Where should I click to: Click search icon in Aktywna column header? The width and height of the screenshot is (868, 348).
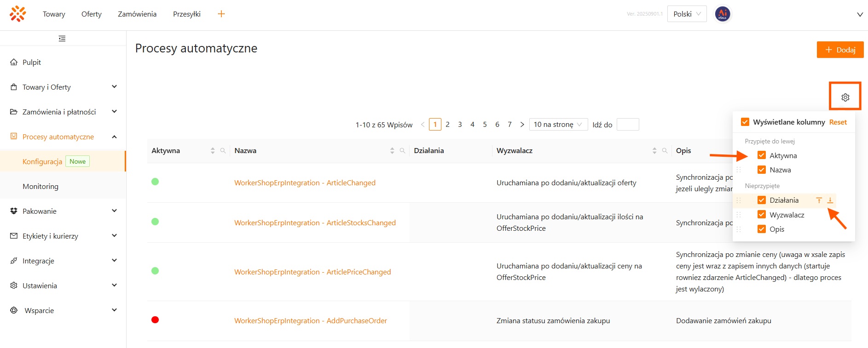coord(223,151)
